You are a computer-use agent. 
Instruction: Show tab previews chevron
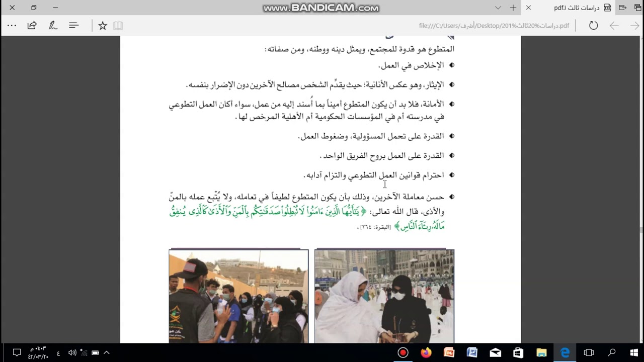498,8
